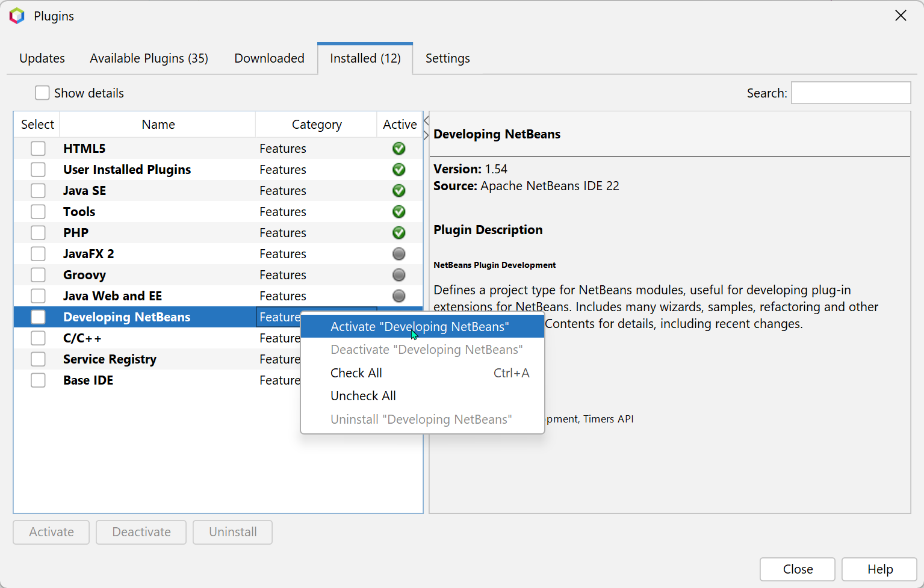Select Check All in the context menu
The width and height of the screenshot is (924, 588).
tap(423, 373)
